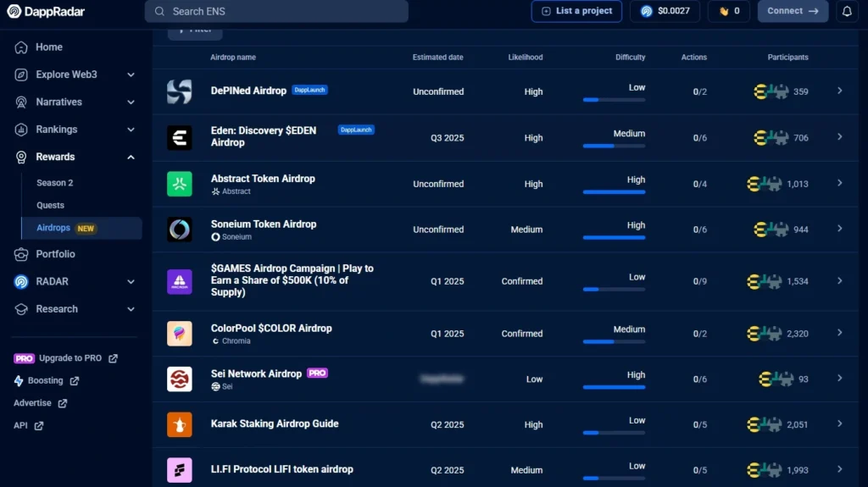Screen dimensions: 868x487
Task: Click the LI.FI Protocol LIFI token airdrop title
Action: 281,469
